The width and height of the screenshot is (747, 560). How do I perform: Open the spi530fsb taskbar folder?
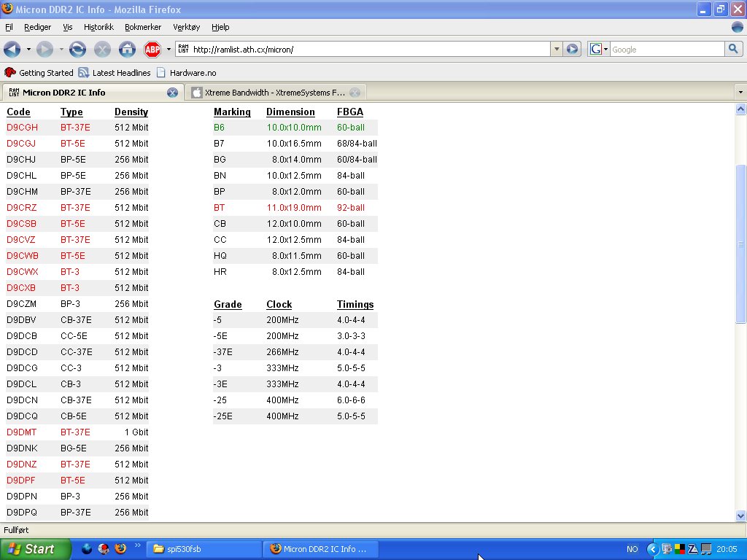point(203,549)
